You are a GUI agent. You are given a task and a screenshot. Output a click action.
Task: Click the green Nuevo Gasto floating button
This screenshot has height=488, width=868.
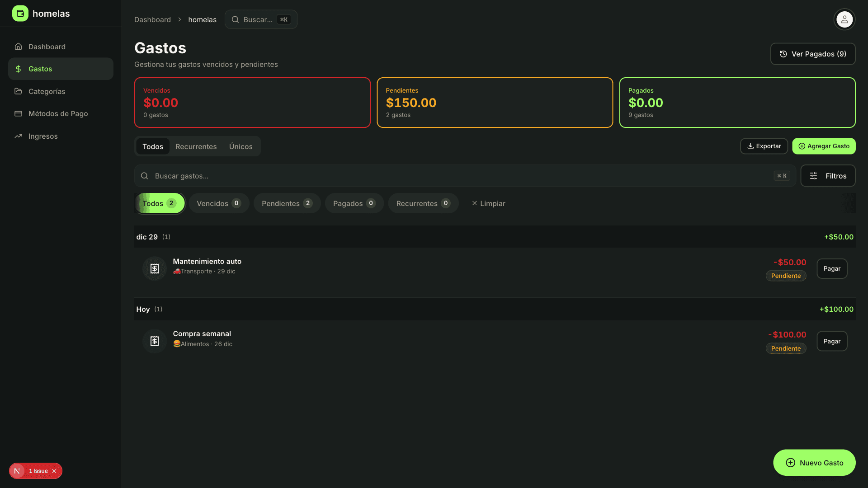[814, 462]
